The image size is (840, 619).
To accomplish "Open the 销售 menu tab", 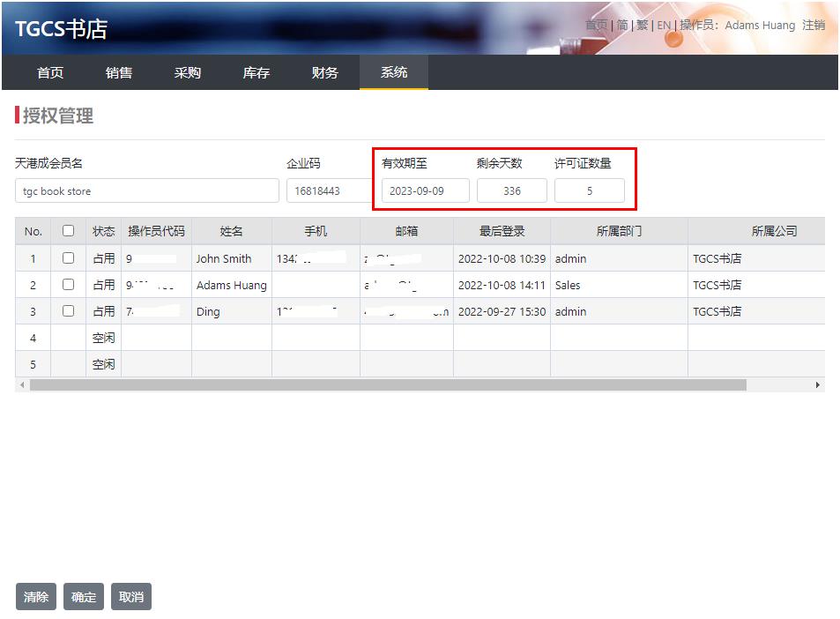I will click(x=119, y=72).
